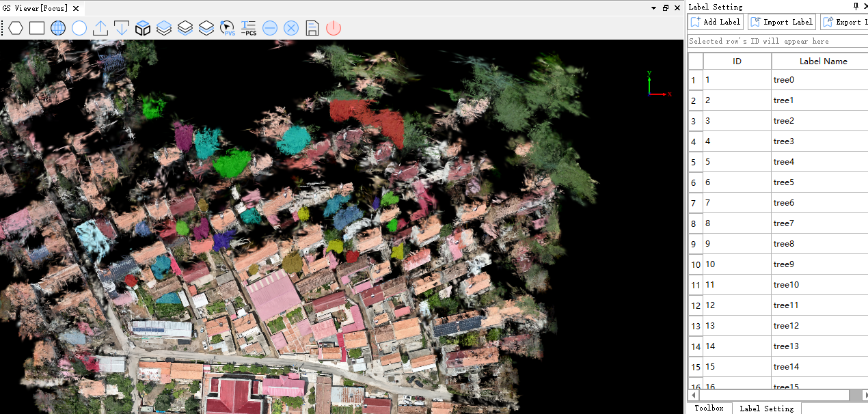Select the rectangle selection tool

click(36, 28)
